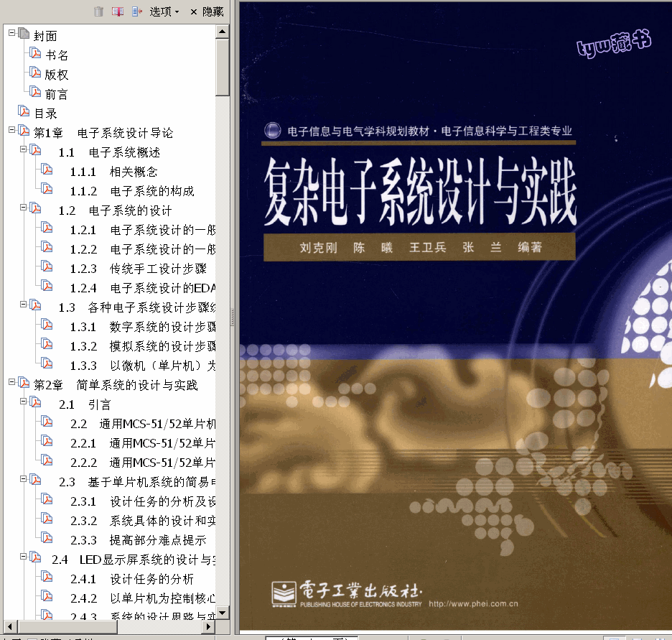Select bookmark 2.3.2 系统具体的设计和实

[143, 521]
